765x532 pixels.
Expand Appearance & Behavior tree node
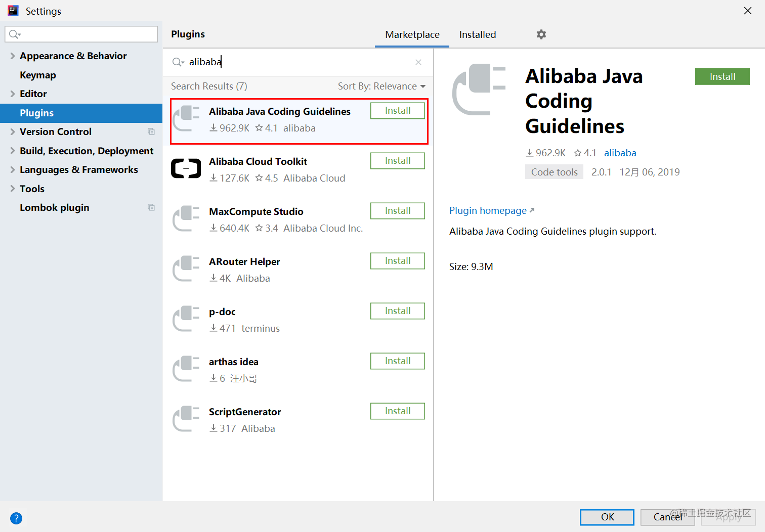(x=13, y=56)
